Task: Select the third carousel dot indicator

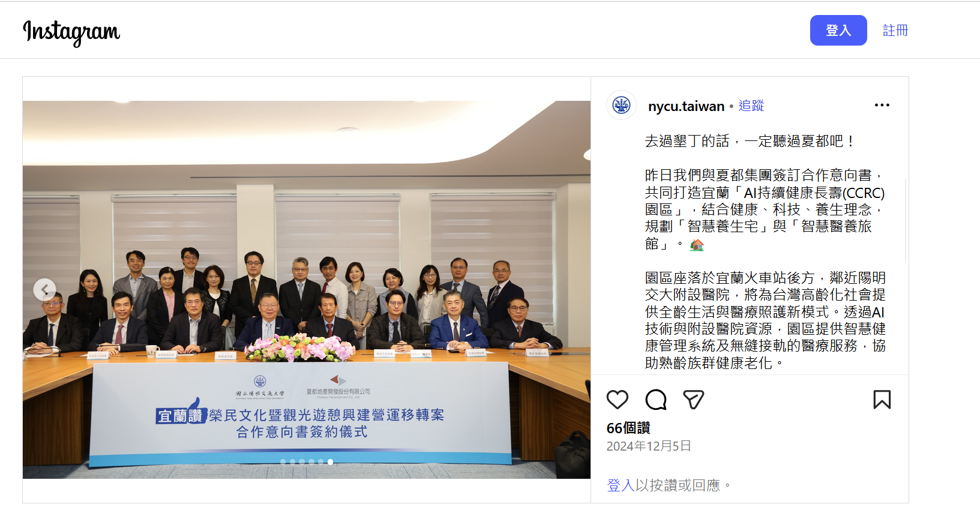Action: 302,462
